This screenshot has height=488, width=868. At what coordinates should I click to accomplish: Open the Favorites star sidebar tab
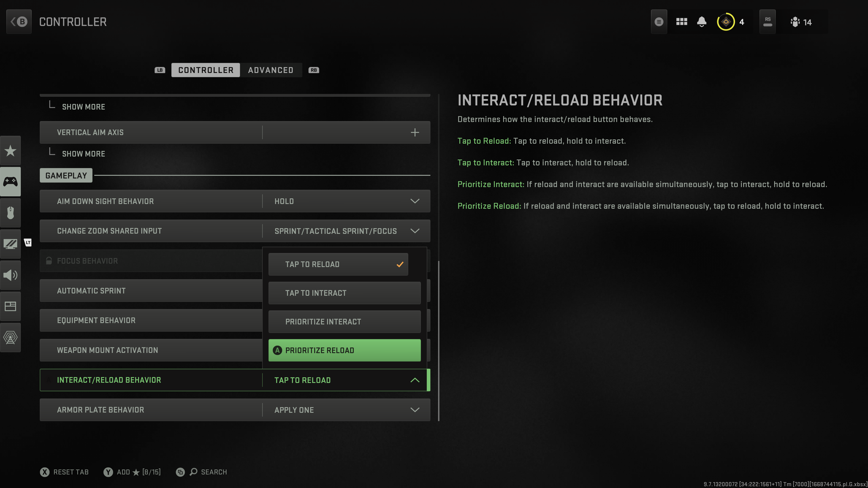click(x=10, y=150)
